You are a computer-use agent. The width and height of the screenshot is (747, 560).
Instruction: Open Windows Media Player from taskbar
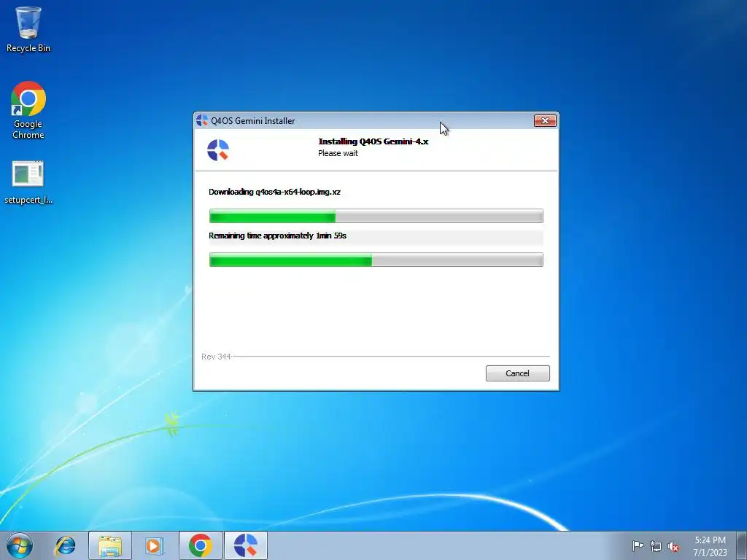(155, 545)
